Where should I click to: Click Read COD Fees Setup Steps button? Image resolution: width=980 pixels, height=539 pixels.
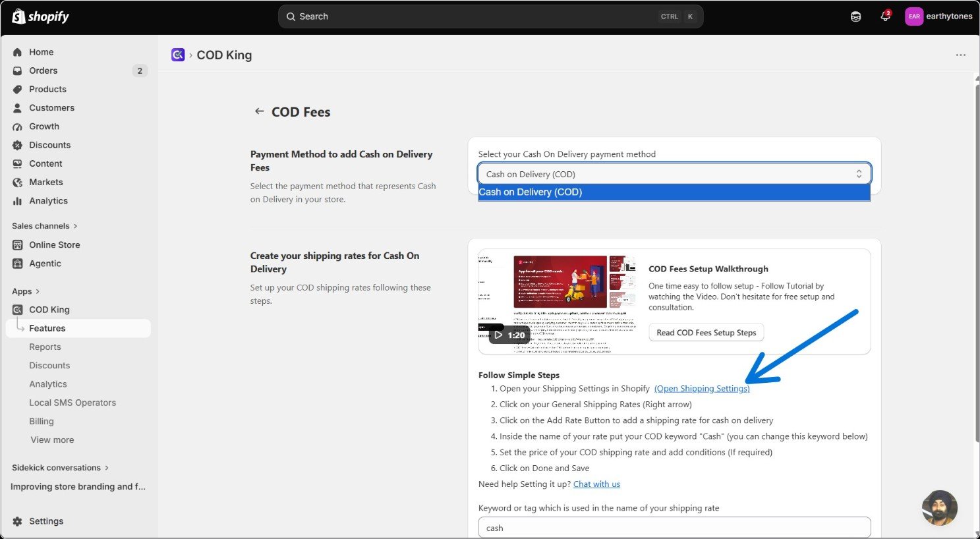tap(706, 333)
